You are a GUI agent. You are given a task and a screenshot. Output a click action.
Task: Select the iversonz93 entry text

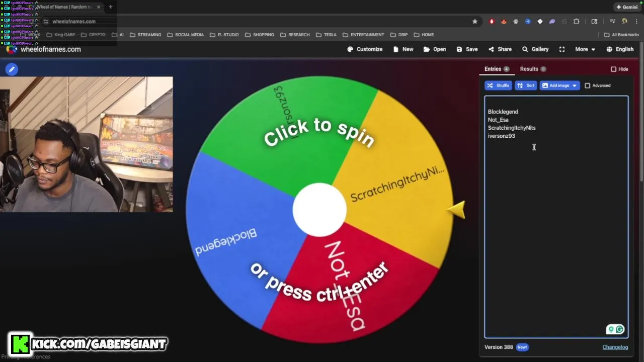click(501, 136)
